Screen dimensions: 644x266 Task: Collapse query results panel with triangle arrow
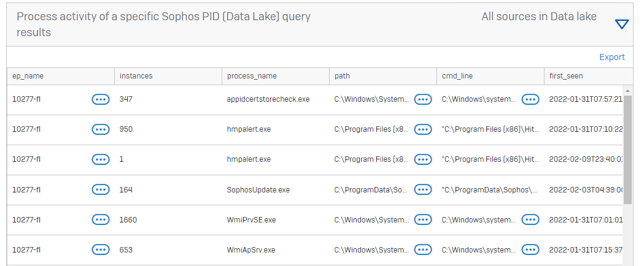[x=621, y=25]
